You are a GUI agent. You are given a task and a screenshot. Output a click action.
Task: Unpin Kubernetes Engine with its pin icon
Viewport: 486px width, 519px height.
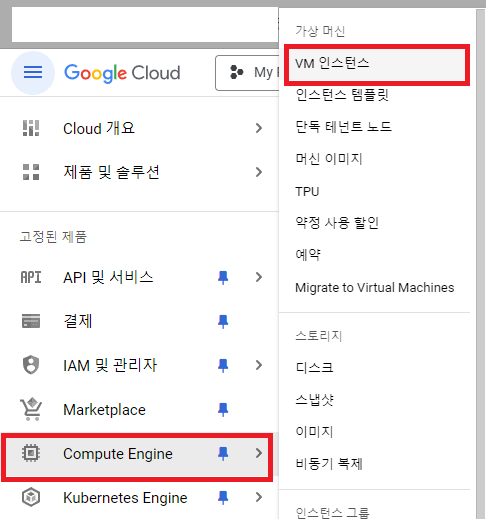pyautogui.click(x=223, y=498)
